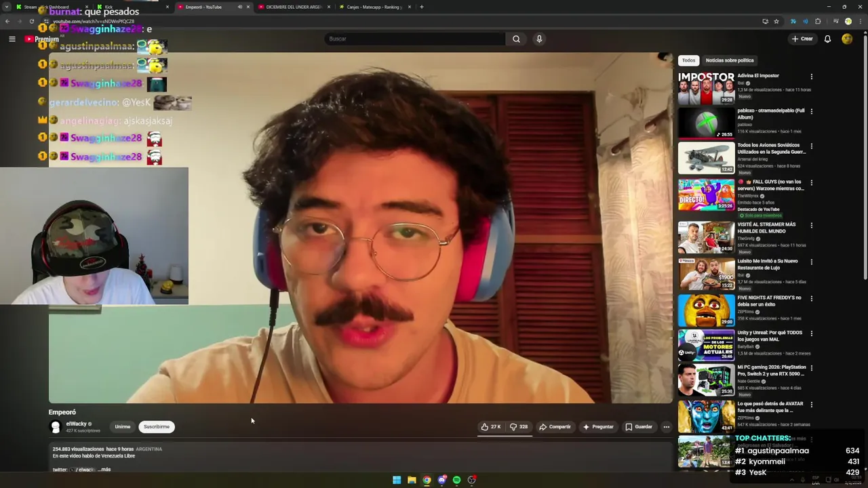The height and width of the screenshot is (488, 868).
Task: Open options for Adivina El Impostor video
Action: (811, 77)
